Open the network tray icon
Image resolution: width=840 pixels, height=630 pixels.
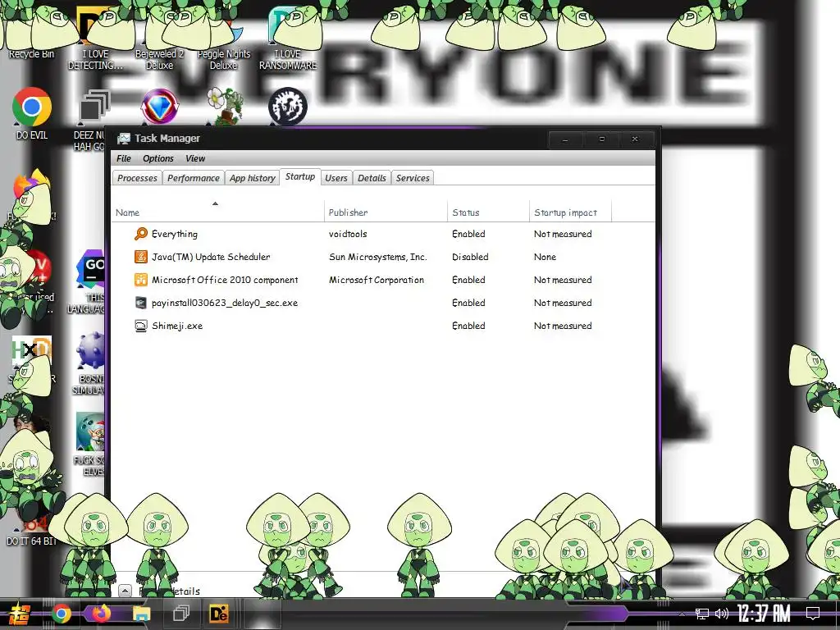[702, 614]
